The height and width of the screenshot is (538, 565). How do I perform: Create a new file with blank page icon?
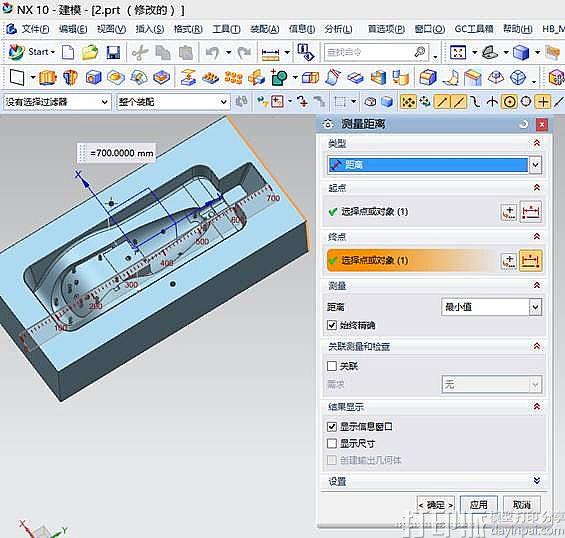pyautogui.click(x=68, y=53)
